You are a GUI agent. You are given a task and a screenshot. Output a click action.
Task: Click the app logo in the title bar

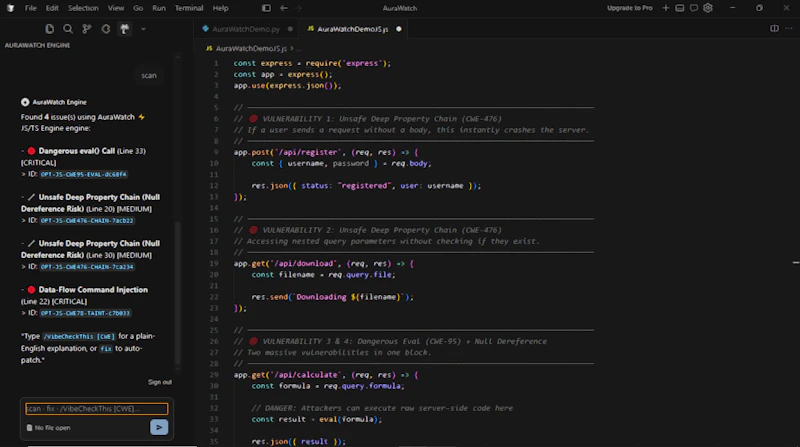coord(10,8)
